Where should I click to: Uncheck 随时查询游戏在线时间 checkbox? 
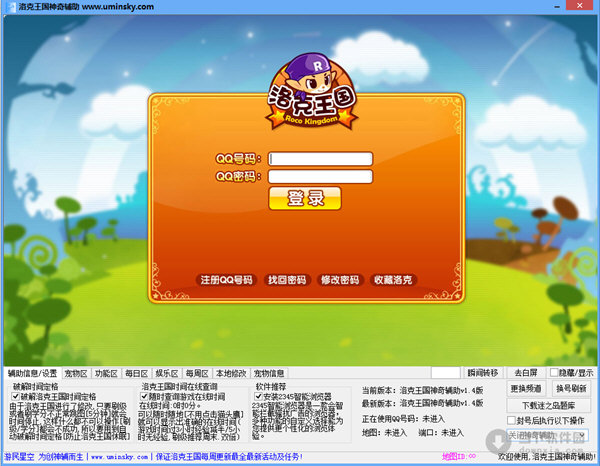point(144,396)
